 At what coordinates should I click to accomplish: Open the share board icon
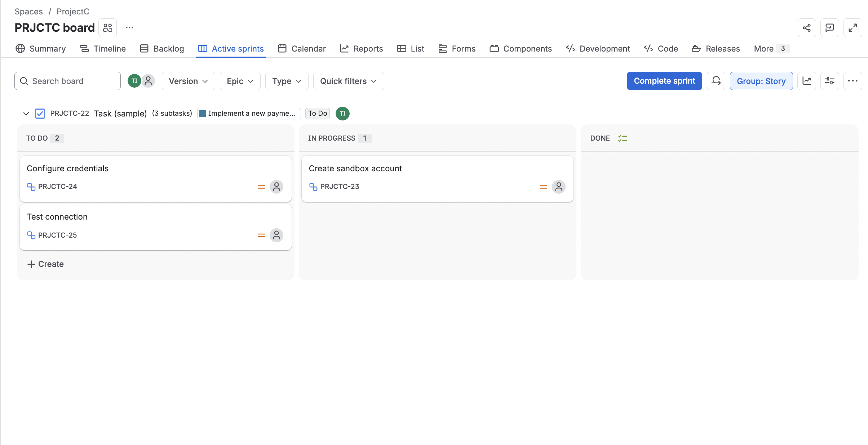click(807, 28)
